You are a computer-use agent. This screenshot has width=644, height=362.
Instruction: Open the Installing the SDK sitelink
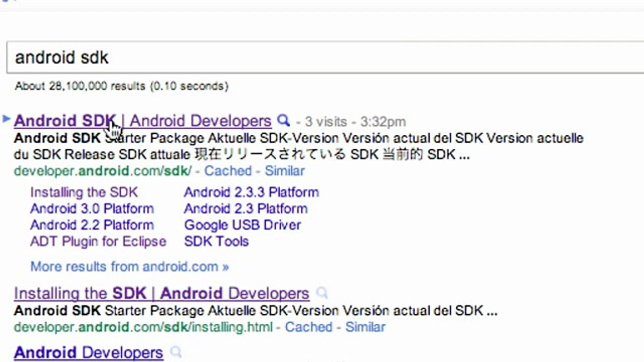pyautogui.click(x=84, y=193)
